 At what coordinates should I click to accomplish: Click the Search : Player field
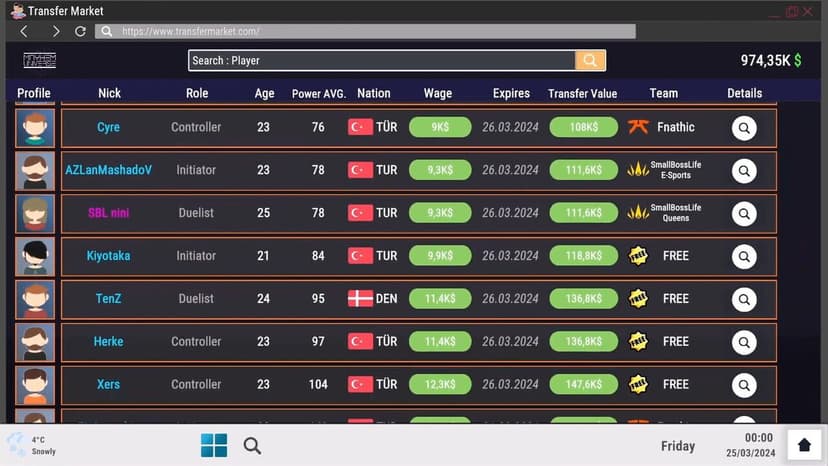pos(382,60)
